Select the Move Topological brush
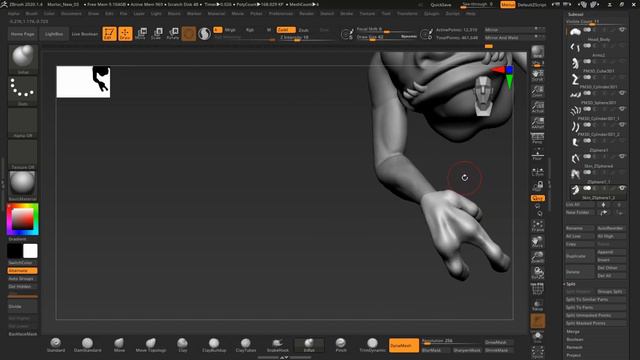This screenshot has height=360, width=640. (x=151, y=344)
